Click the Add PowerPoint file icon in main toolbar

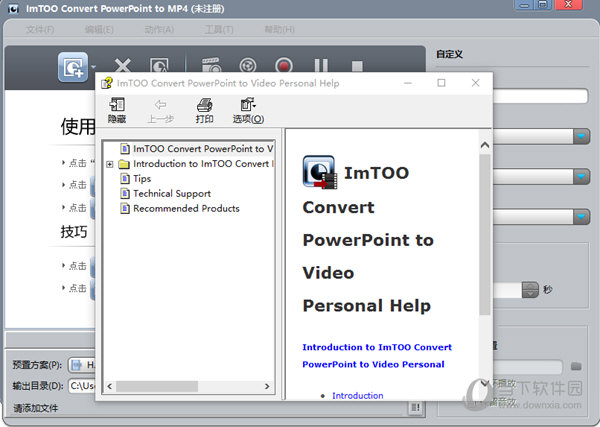click(73, 67)
